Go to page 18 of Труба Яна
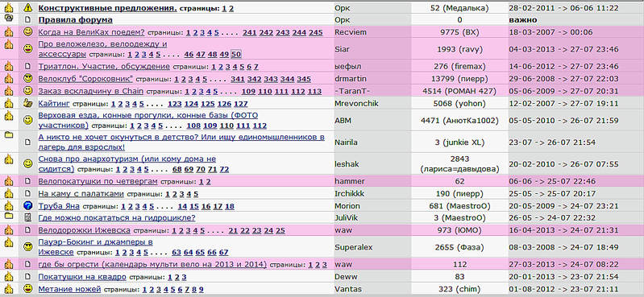Screen dimensions: 644x297 [230, 206]
